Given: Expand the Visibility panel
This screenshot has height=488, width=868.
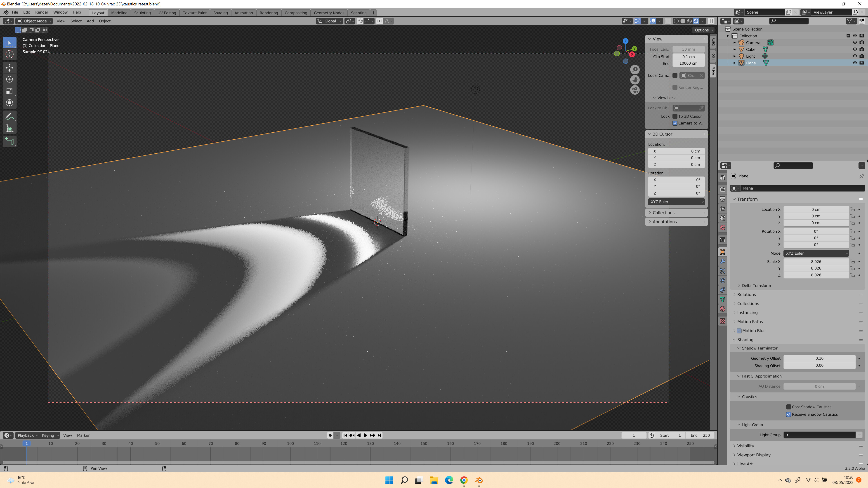Looking at the screenshot, I should pos(745,446).
